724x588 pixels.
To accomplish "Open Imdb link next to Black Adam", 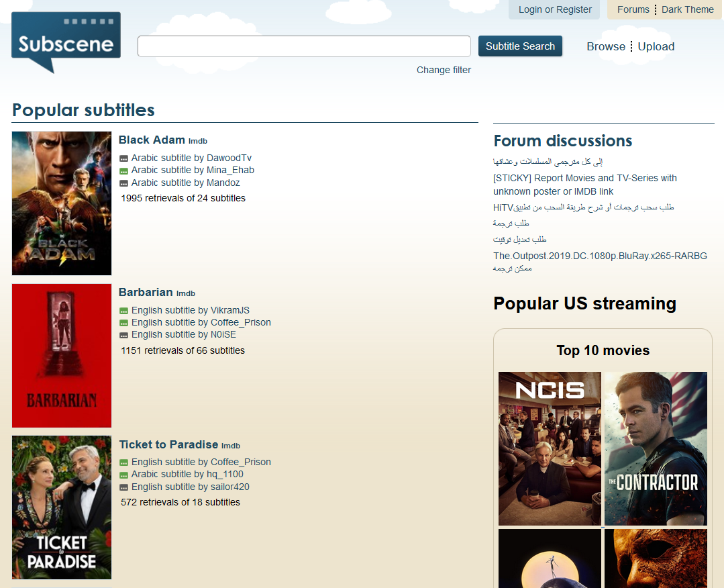I will [198, 142].
